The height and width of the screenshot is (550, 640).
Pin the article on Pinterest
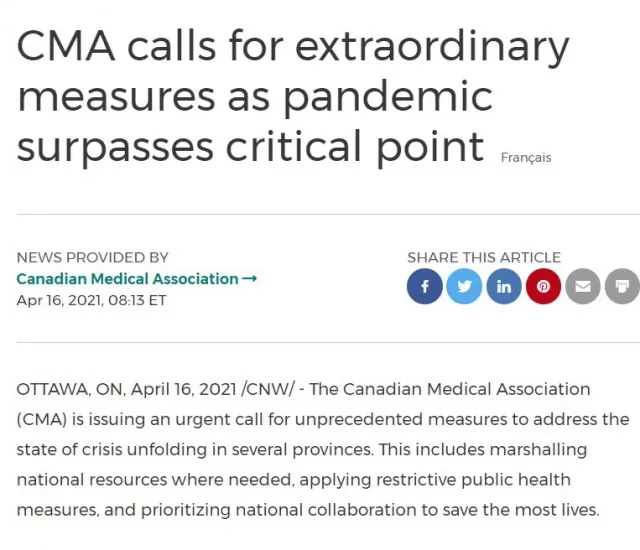pyautogui.click(x=543, y=286)
